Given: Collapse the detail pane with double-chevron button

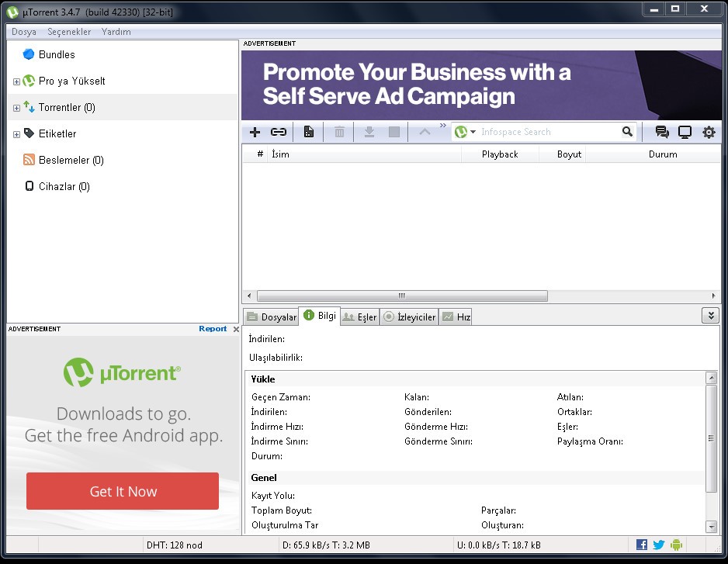Looking at the screenshot, I should (x=710, y=315).
